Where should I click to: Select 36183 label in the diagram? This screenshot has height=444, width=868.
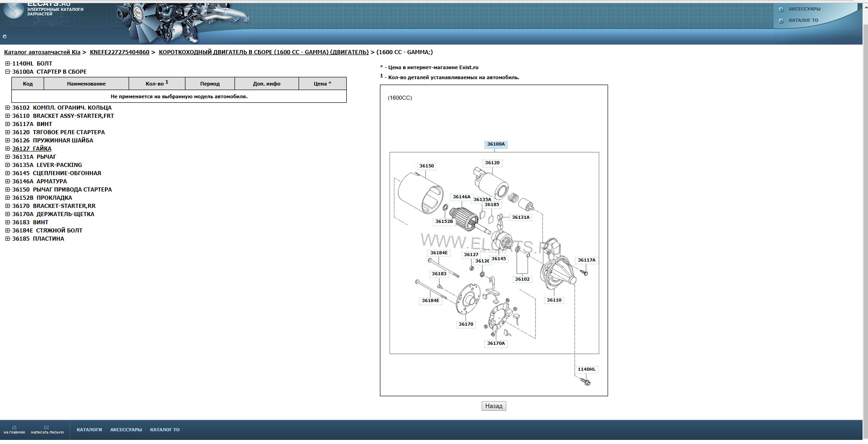tap(439, 274)
